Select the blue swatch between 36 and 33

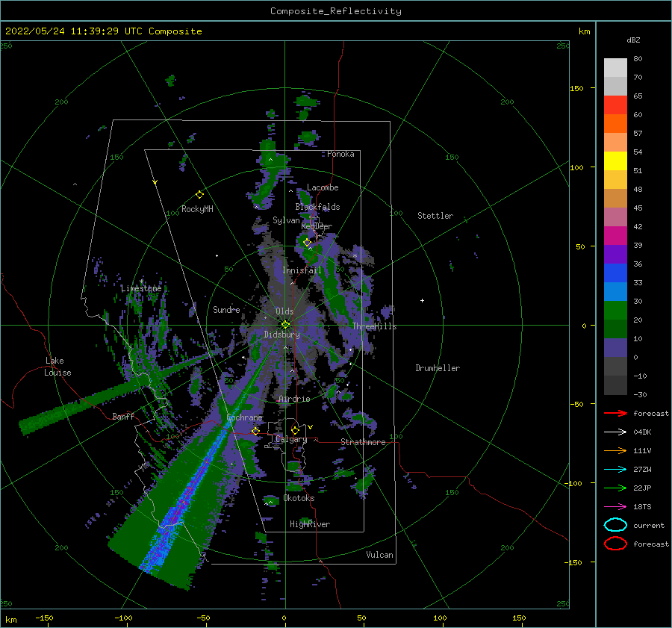point(615,273)
